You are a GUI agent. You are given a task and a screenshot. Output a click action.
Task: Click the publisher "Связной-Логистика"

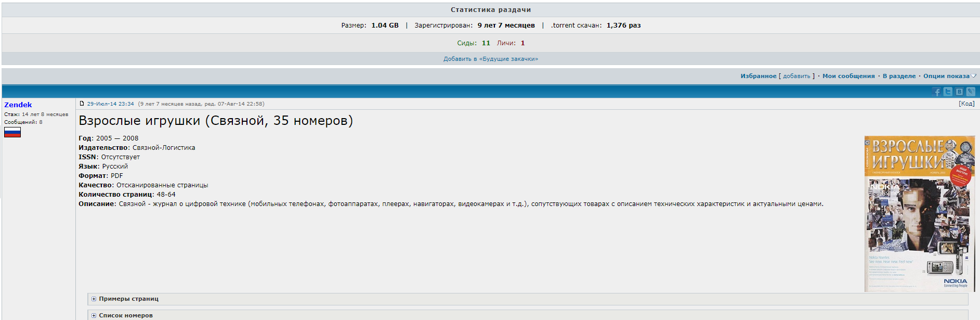(x=164, y=148)
